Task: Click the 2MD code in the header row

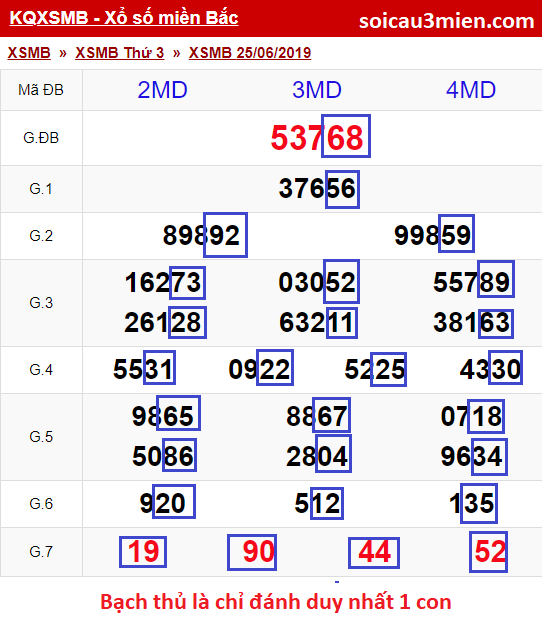Action: (x=162, y=90)
